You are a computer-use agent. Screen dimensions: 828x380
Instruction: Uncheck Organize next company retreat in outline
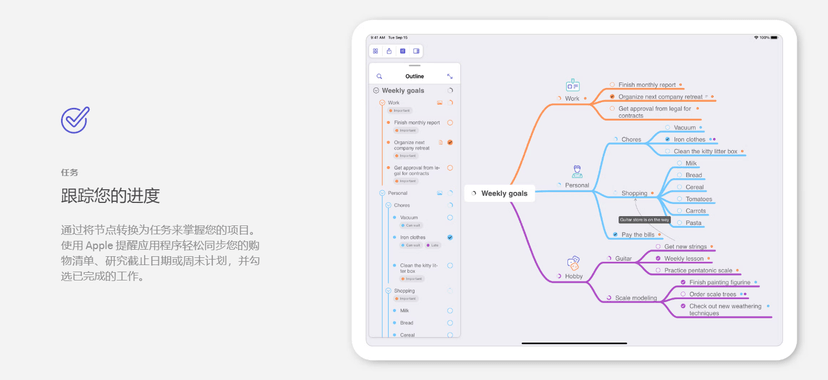450,142
